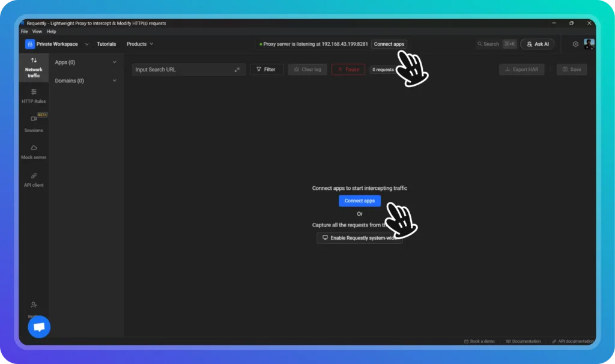Click the 0 requests counter
This screenshot has height=364, width=615.
pyautogui.click(x=383, y=70)
